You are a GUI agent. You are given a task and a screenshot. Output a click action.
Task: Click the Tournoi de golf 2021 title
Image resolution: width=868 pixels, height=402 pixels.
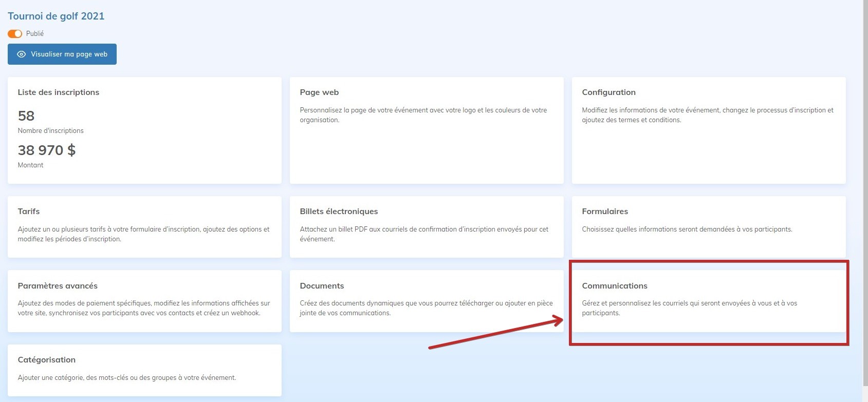[x=56, y=16]
